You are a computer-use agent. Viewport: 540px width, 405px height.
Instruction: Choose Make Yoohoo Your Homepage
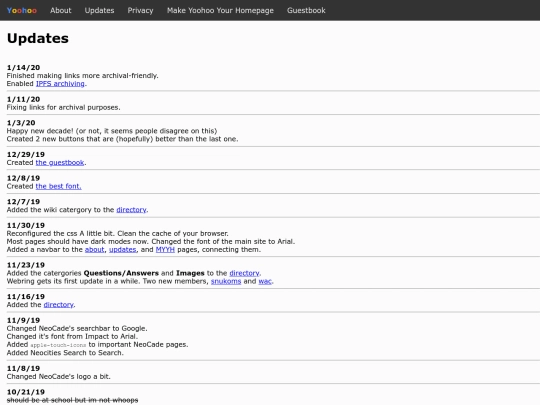pyautogui.click(x=220, y=10)
